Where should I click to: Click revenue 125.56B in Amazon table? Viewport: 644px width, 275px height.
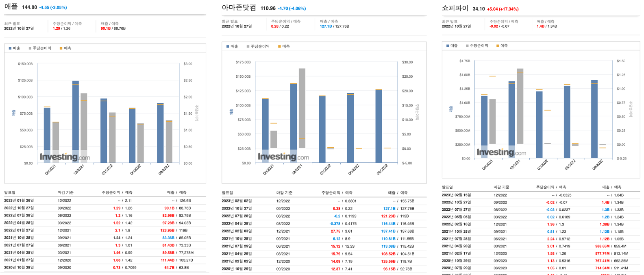coord(388,262)
